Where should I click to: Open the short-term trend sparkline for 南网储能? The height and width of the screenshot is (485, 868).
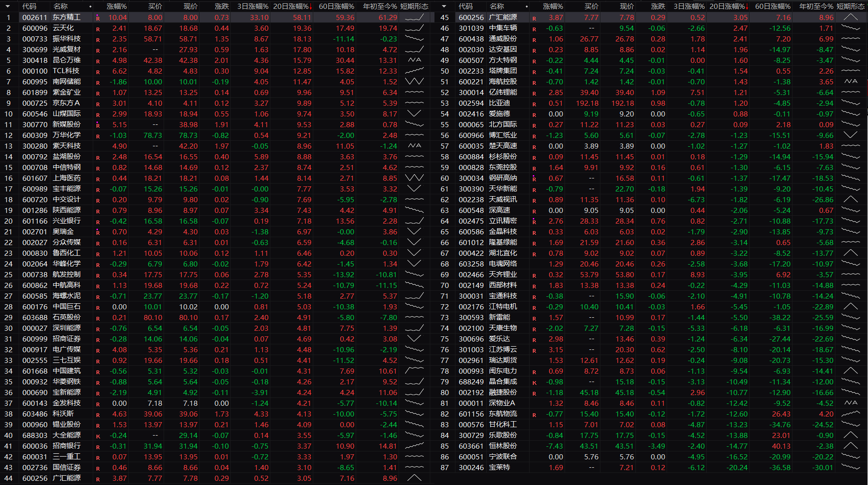coord(414,82)
